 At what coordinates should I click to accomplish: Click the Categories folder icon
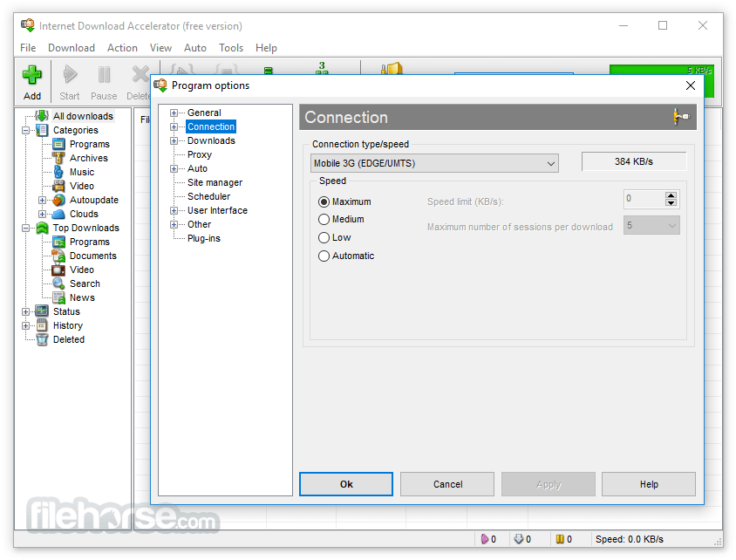(x=42, y=130)
